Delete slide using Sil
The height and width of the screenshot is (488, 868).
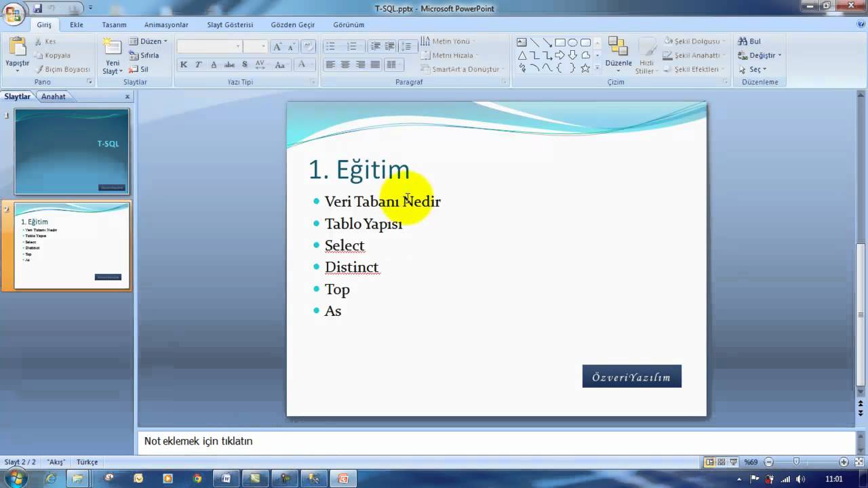point(138,69)
